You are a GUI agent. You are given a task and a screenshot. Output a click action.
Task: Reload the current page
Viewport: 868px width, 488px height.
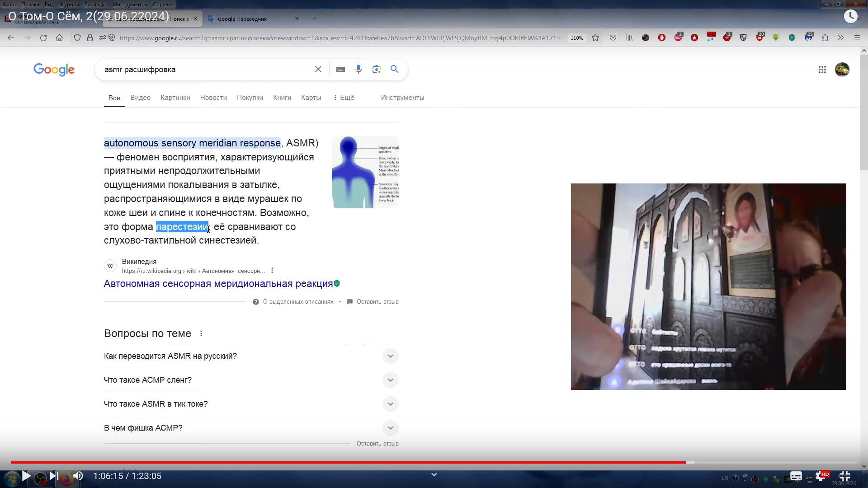coord(43,38)
